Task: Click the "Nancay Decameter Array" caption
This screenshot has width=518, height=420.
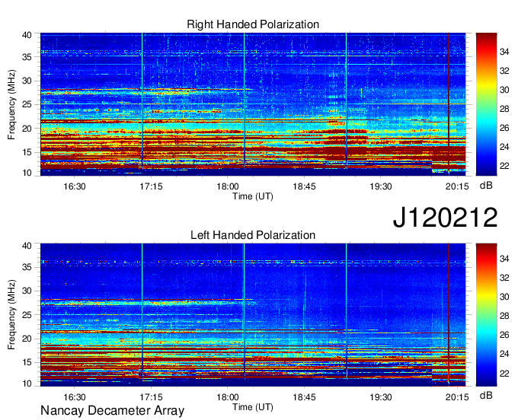Action: [x=112, y=411]
